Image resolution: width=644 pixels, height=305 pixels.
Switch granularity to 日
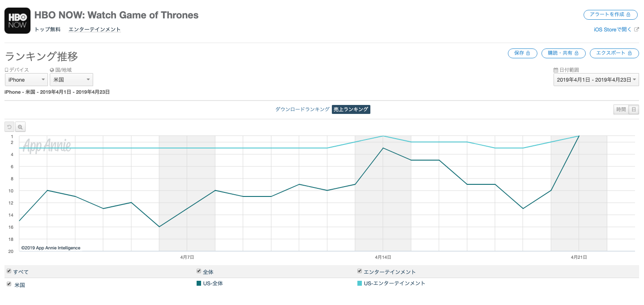click(634, 109)
